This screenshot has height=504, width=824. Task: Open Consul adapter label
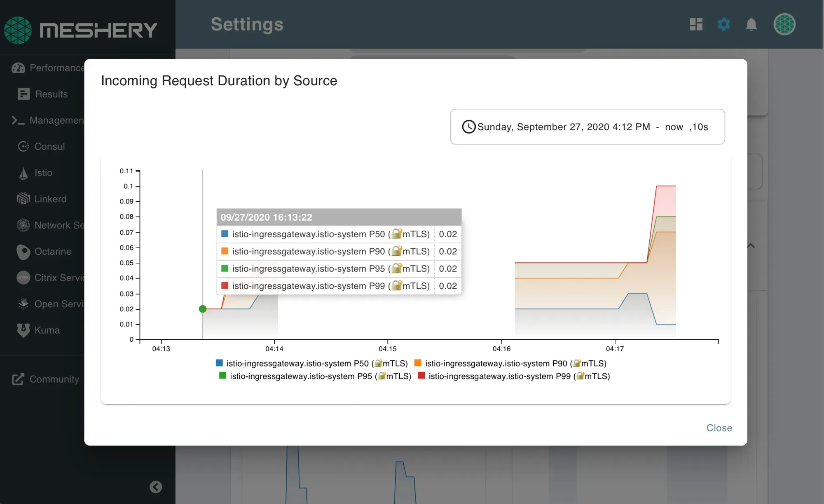(50, 146)
